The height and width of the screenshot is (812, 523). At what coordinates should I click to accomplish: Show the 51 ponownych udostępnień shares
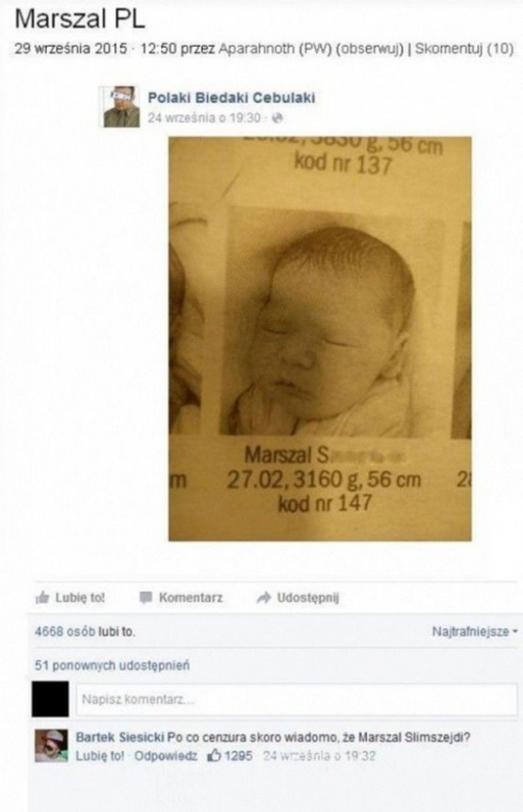(x=112, y=665)
